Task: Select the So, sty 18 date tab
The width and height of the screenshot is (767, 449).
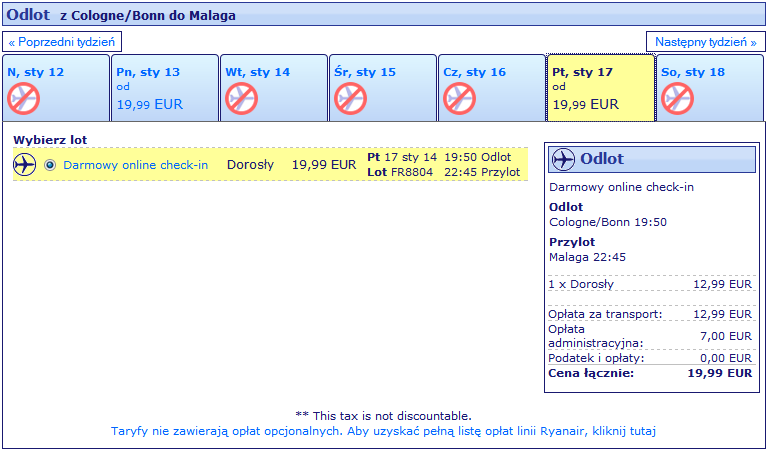Action: 710,88
